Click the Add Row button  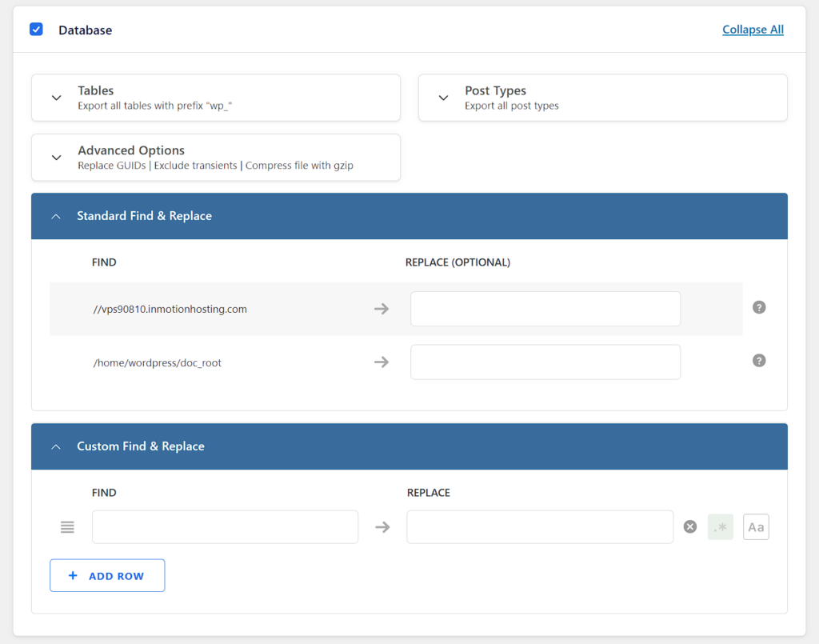[107, 575]
